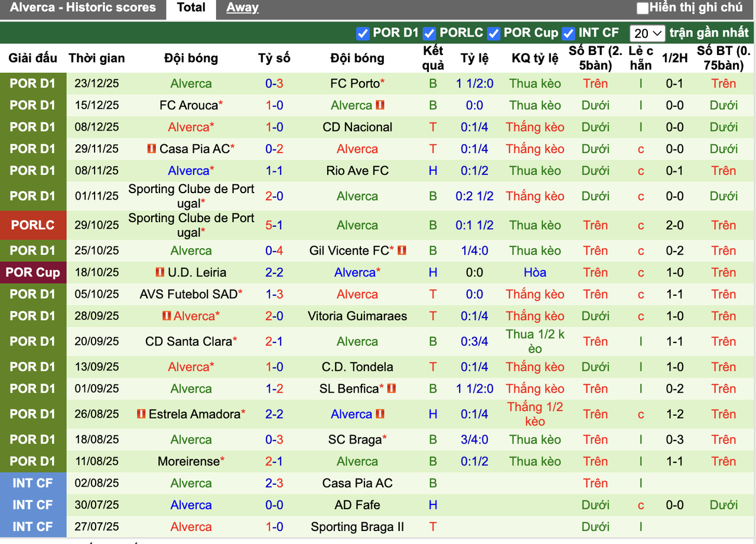This screenshot has height=544, width=756.
Task: Open SC Braga team link
Action: pos(355,439)
